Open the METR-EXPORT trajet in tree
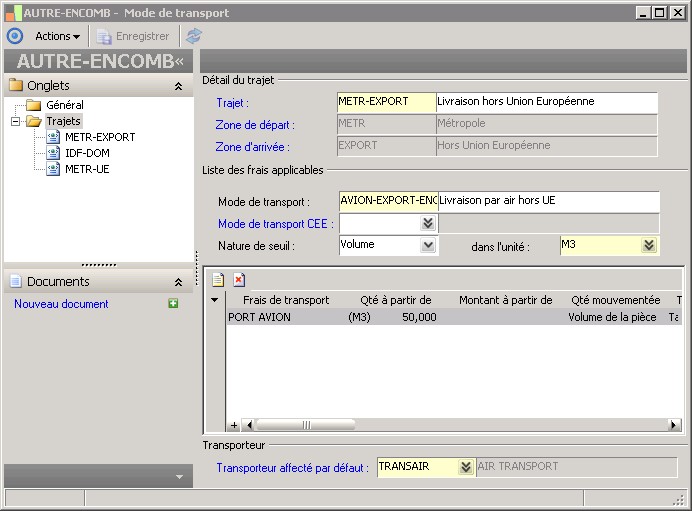 pyautogui.click(x=100, y=137)
